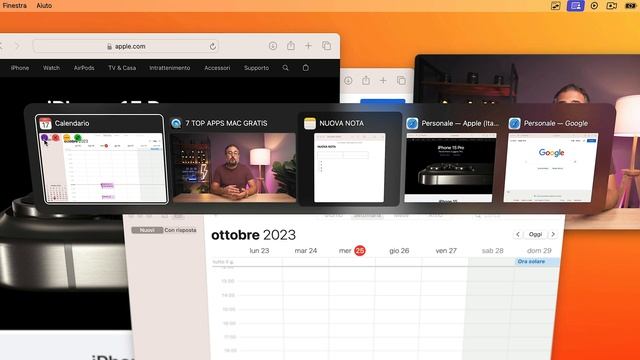Go to next week in Calendar

coord(553,234)
